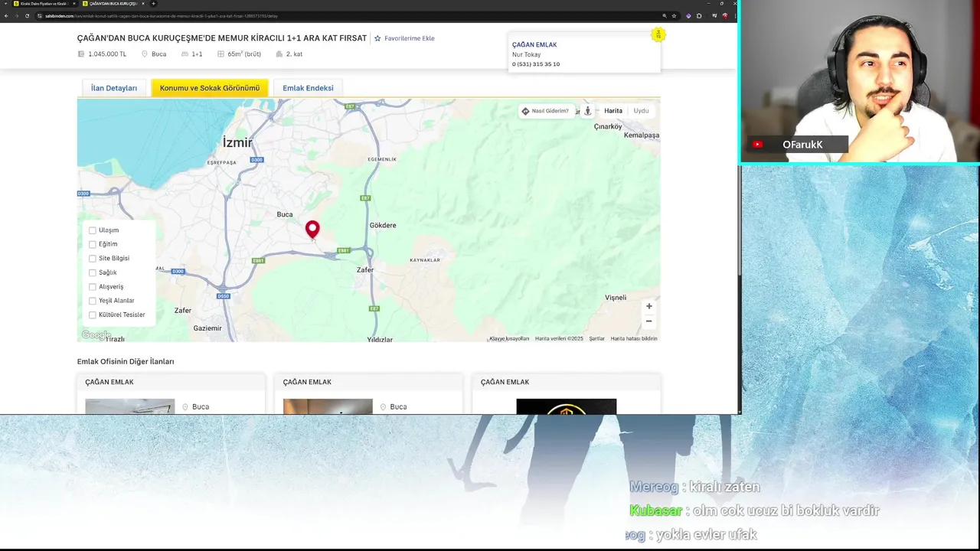Switch map to Harita view
This screenshot has height=551, width=980.
(x=613, y=111)
